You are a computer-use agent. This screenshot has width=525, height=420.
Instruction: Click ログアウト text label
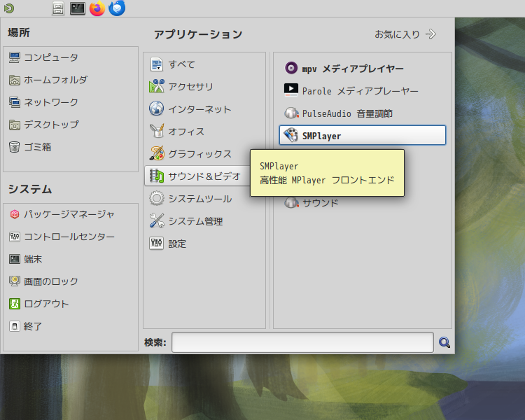click(x=46, y=304)
